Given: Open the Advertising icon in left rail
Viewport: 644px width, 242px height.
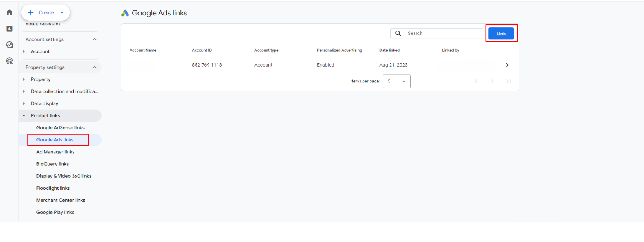Looking at the screenshot, I should (9, 61).
